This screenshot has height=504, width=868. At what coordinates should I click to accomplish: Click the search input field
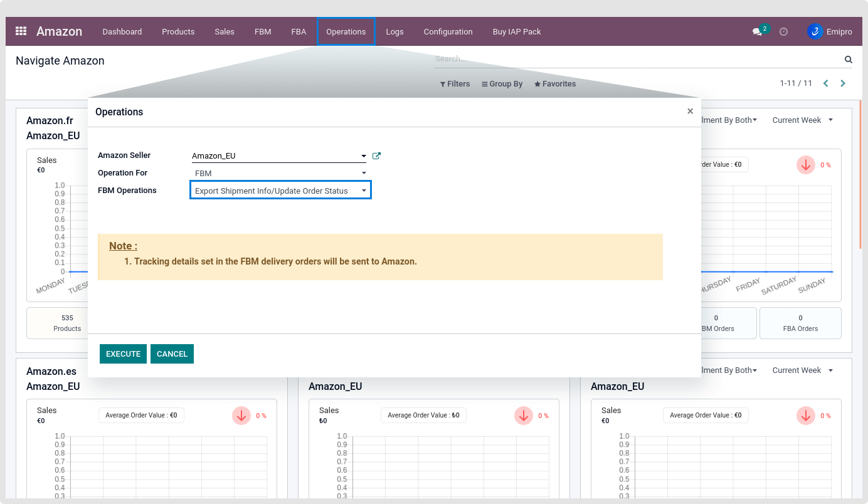633,60
